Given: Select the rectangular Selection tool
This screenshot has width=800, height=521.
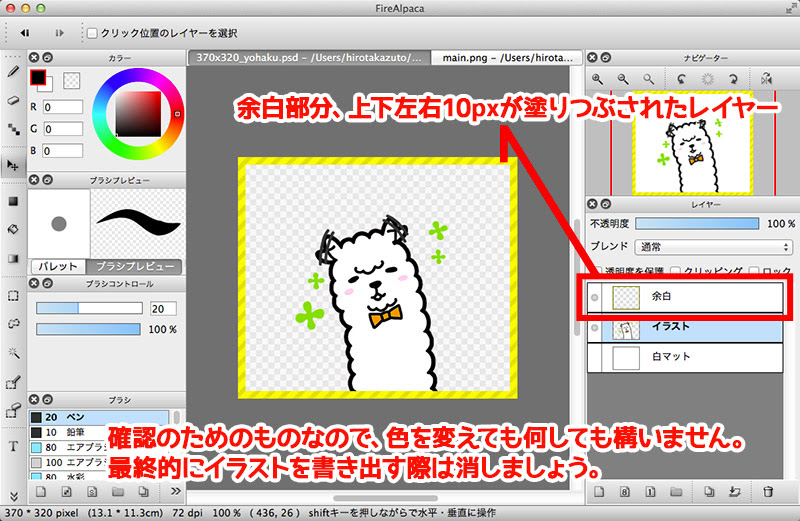Looking at the screenshot, I should click(13, 296).
